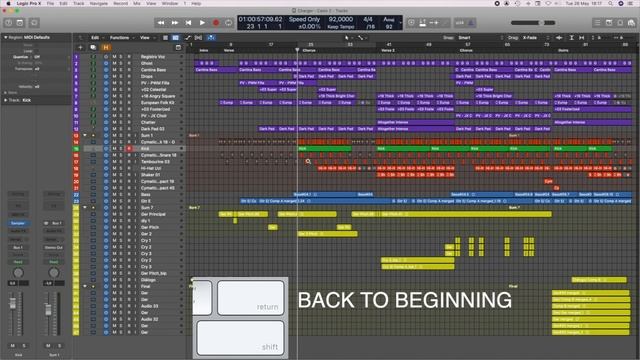Click the Speed Only varispeed label
The image size is (640, 360).
304,19
